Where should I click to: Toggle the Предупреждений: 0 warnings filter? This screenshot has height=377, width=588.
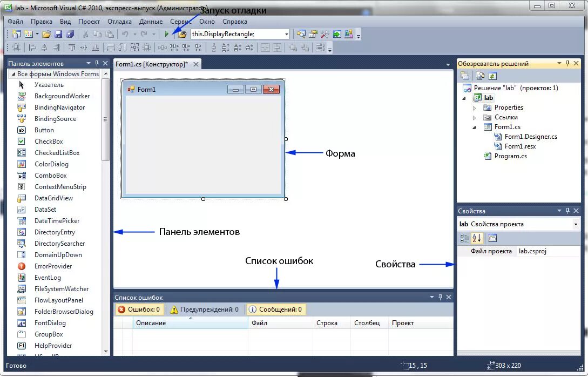point(205,309)
